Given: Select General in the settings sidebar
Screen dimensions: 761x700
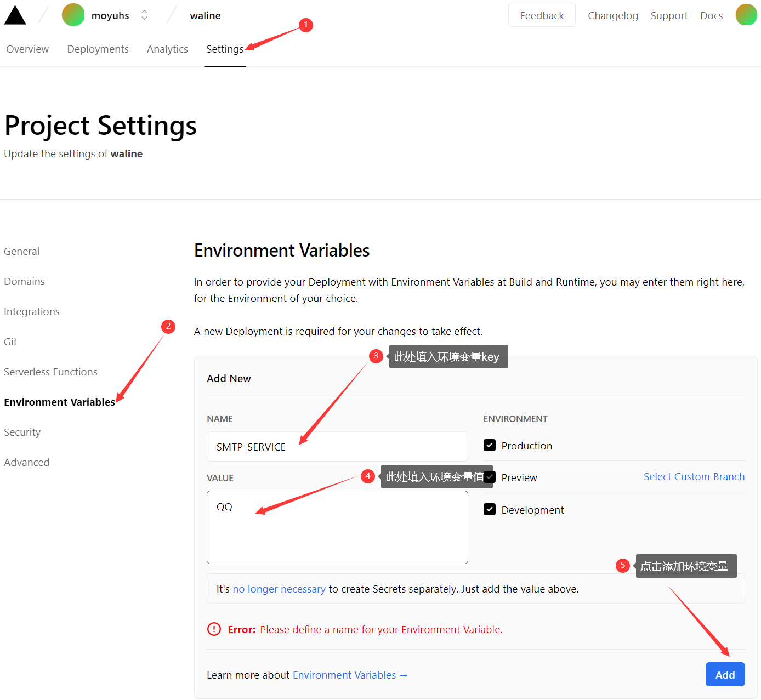Looking at the screenshot, I should click(x=22, y=252).
